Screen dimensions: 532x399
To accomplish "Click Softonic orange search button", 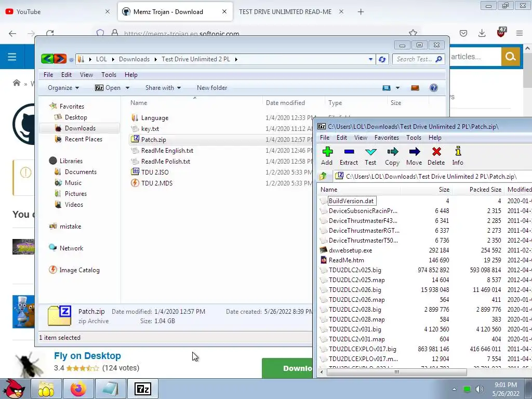I will click(510, 56).
